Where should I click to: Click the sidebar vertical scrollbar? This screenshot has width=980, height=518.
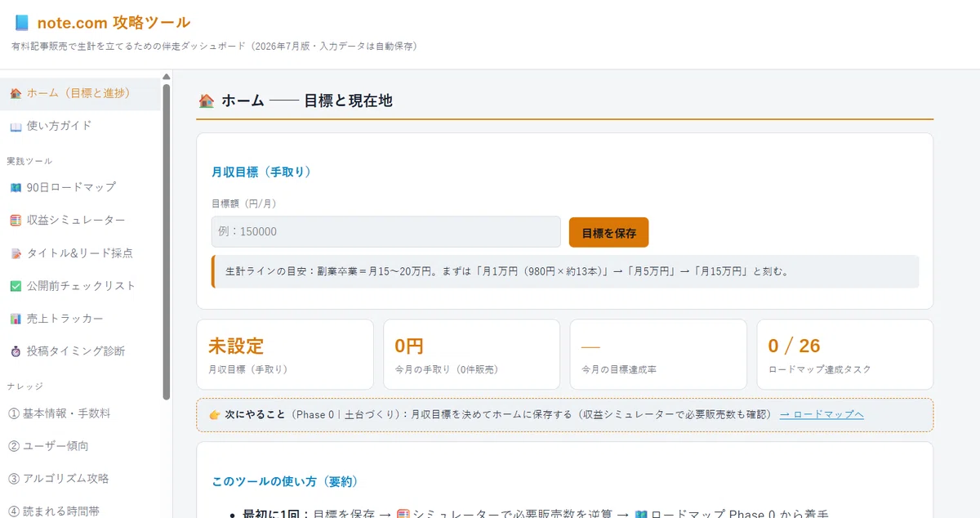pyautogui.click(x=167, y=241)
